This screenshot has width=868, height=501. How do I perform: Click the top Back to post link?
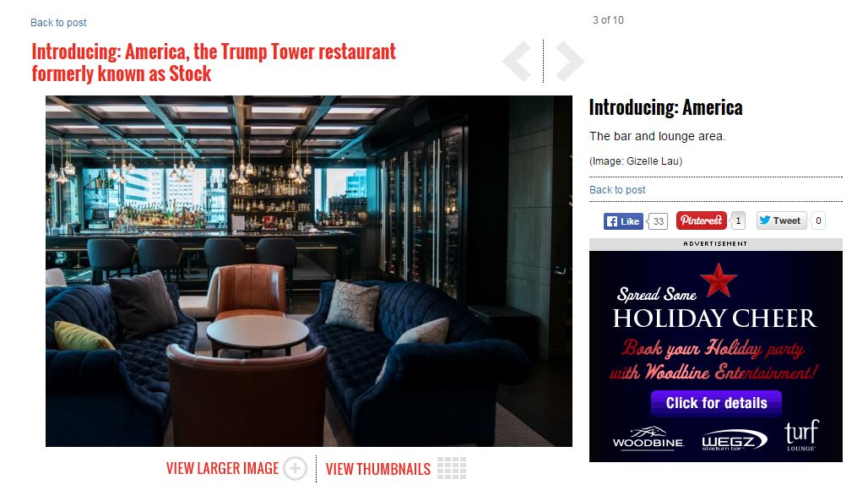point(58,23)
